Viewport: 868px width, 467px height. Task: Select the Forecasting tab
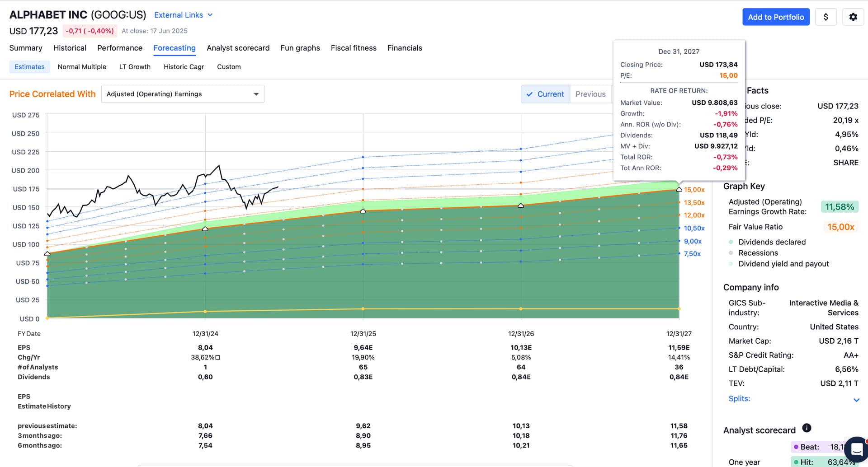(x=175, y=48)
